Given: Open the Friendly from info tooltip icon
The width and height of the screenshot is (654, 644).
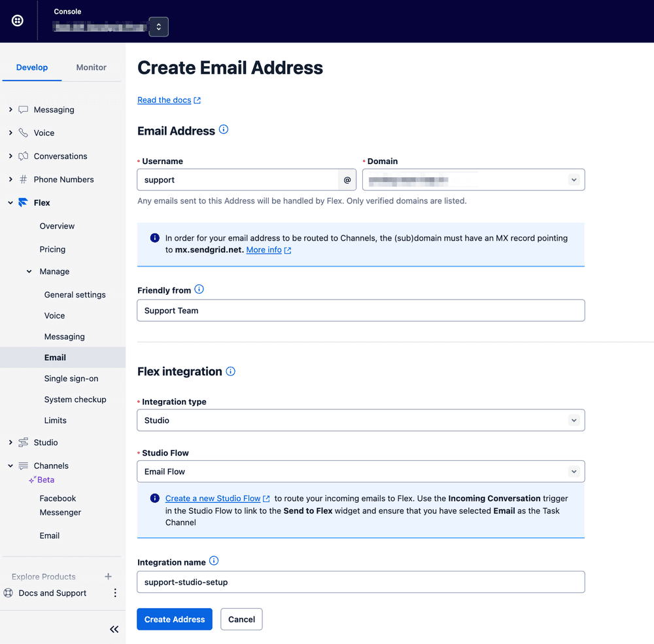Looking at the screenshot, I should (x=199, y=289).
